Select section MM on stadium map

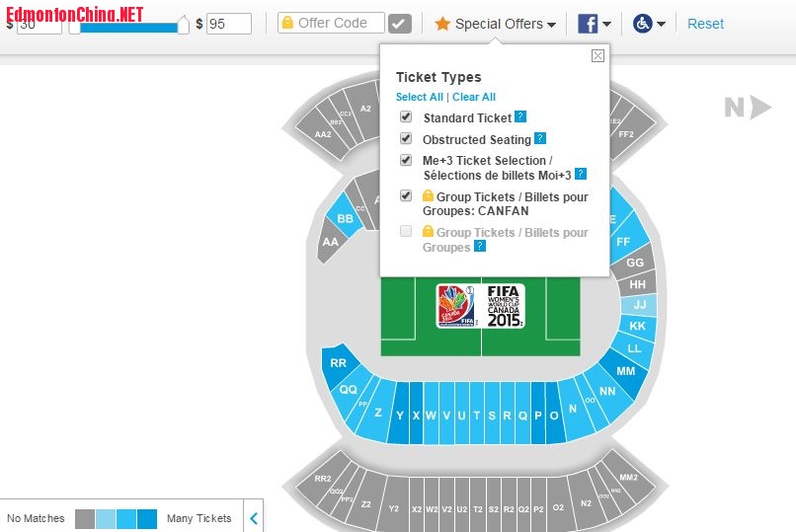coord(625,371)
